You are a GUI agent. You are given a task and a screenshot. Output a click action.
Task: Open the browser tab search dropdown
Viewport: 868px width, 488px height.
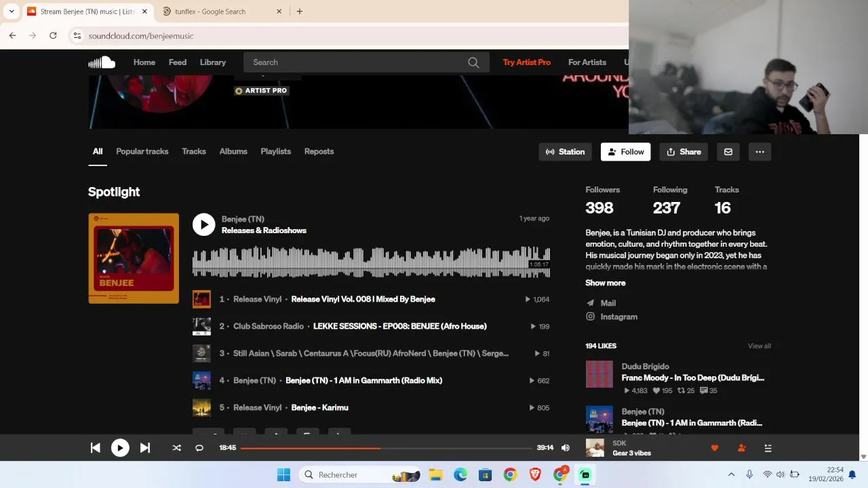point(12,12)
